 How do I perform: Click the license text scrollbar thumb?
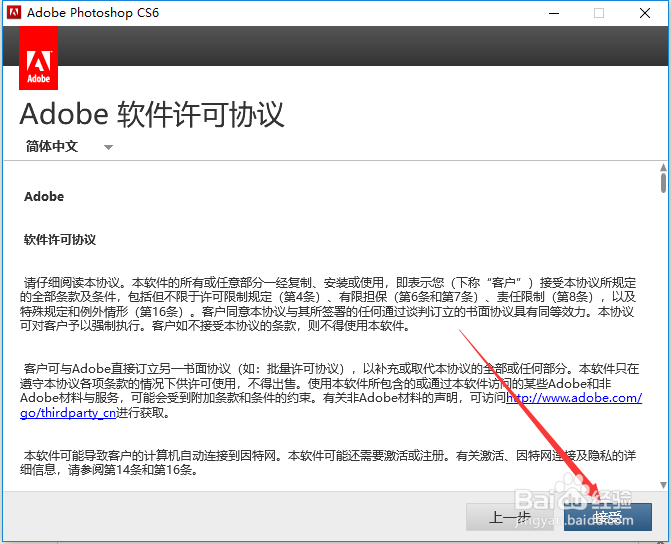coord(663,183)
